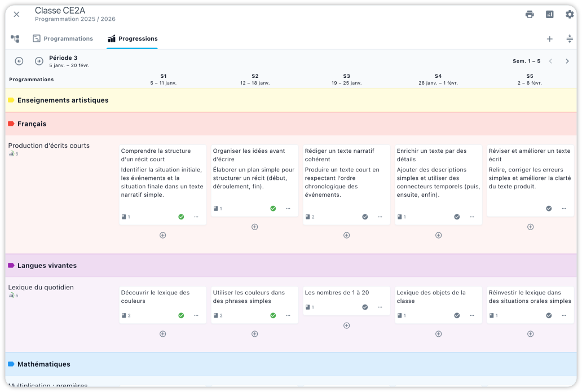Show next weeks with the right chevron
582x392 pixels.
click(567, 61)
